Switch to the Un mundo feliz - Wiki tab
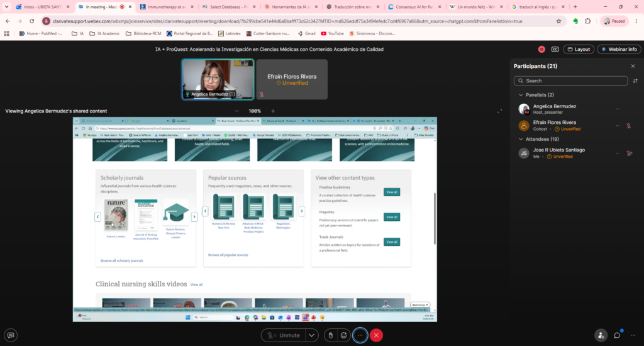The image size is (644, 346). click(x=477, y=7)
